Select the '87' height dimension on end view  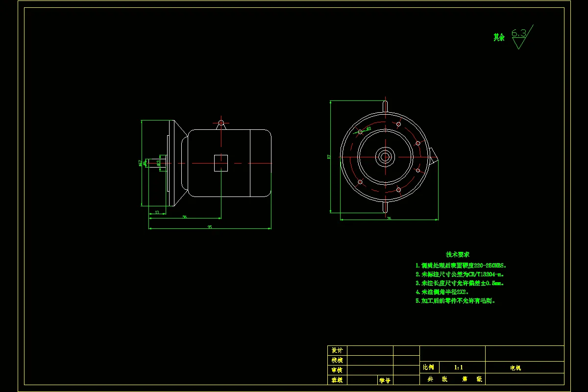[329, 157]
